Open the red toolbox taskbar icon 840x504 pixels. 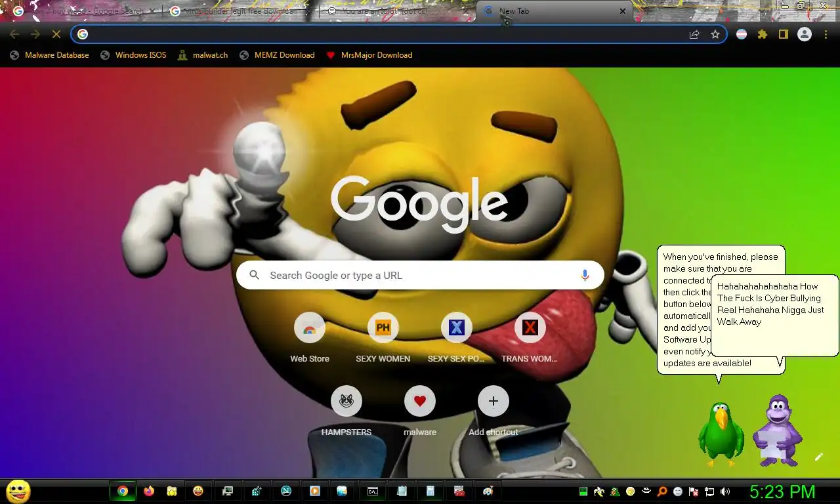pos(459,491)
